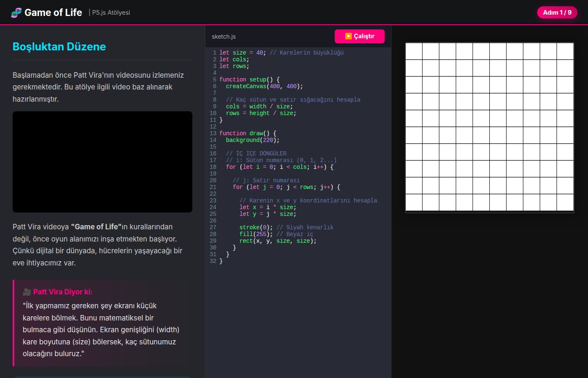Click the camera icon next to Patt Vira Diyor ki
Viewport: 588px width, 378px height.
pos(27,292)
